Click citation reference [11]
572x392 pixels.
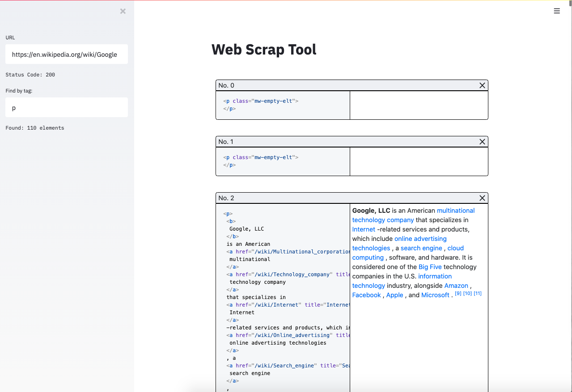click(478, 293)
